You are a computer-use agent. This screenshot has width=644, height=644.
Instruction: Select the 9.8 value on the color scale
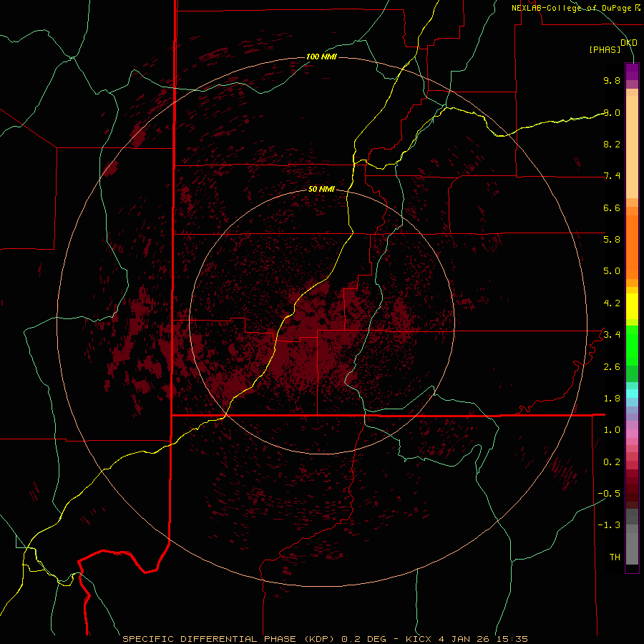point(612,80)
